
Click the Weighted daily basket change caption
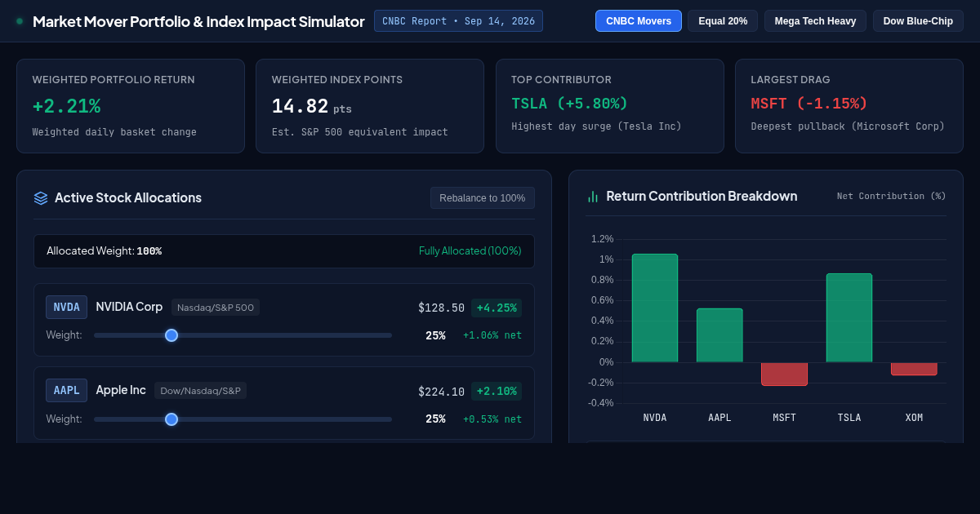[x=114, y=132]
